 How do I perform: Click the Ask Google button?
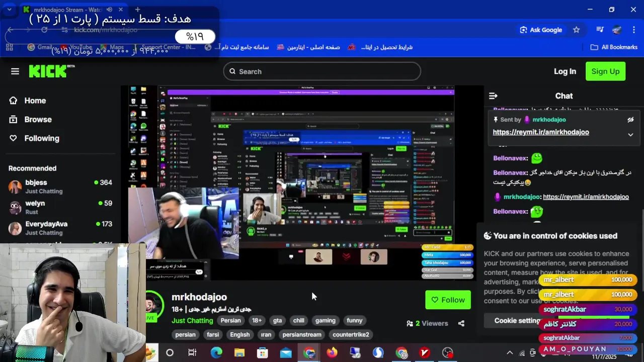tap(541, 30)
